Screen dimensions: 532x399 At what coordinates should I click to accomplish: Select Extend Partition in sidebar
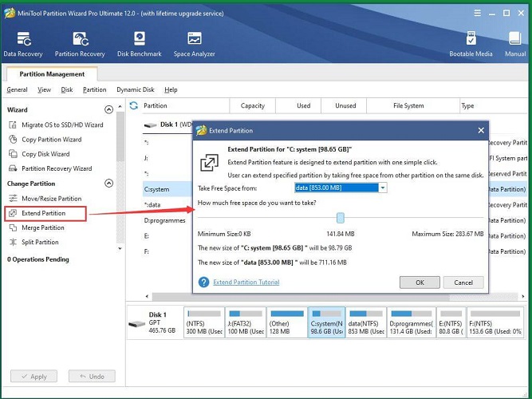point(45,214)
